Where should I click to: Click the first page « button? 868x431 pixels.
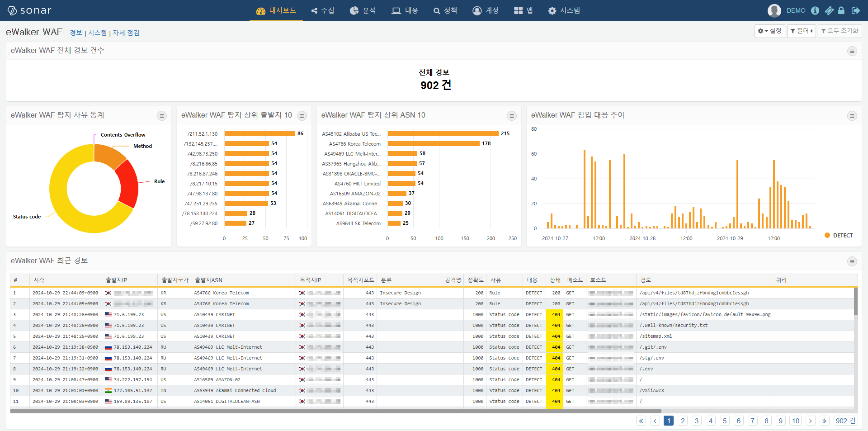point(641,421)
